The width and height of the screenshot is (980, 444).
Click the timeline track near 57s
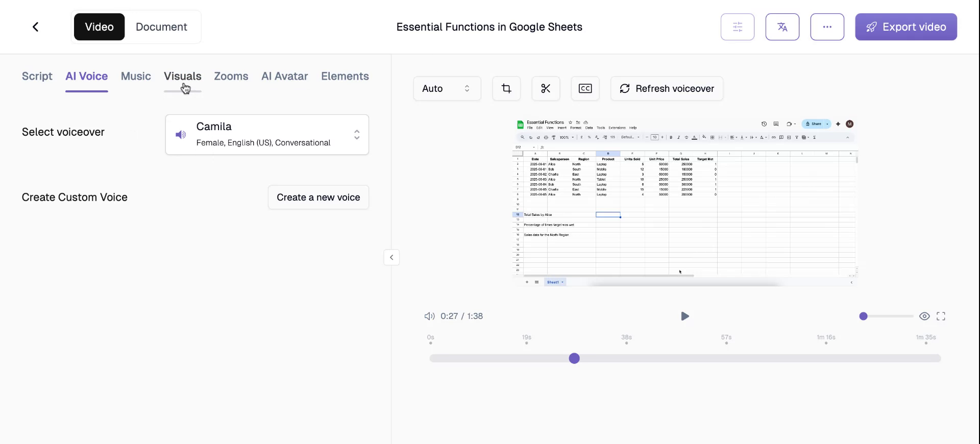coord(726,358)
